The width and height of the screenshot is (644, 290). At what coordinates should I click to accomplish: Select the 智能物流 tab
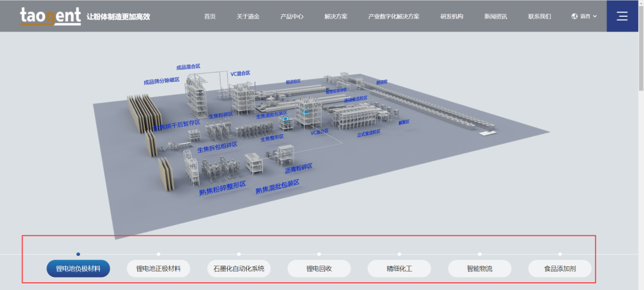pos(479,269)
